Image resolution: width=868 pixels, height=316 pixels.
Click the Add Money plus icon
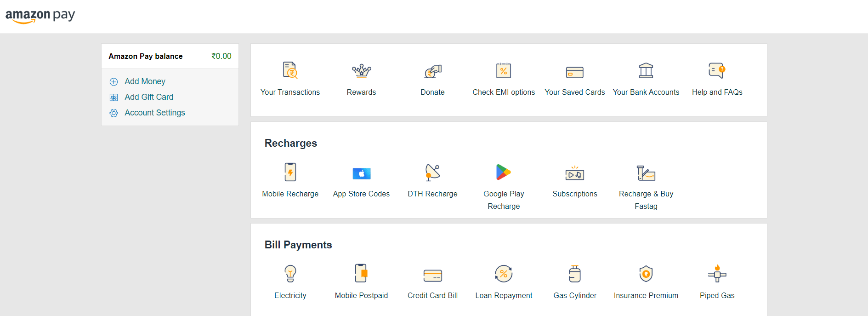point(114,82)
